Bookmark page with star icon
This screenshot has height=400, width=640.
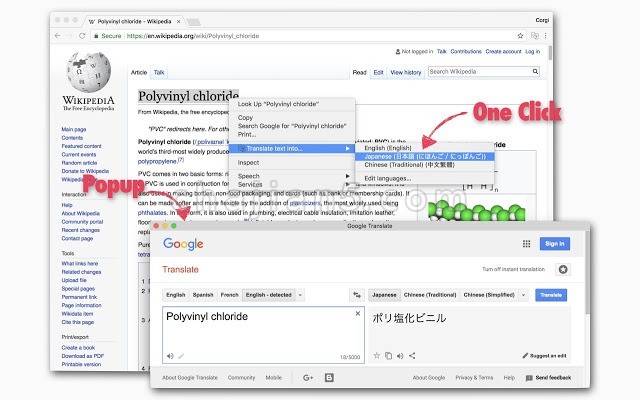(520, 36)
